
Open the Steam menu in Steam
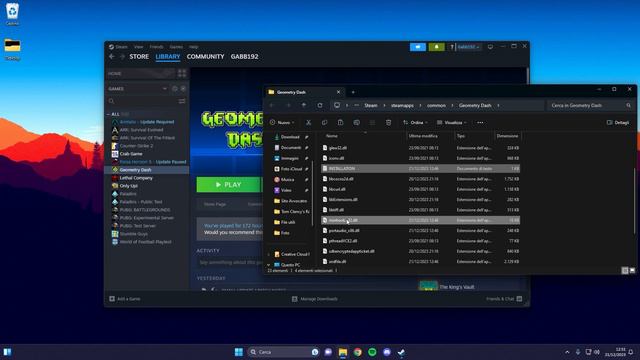pyautogui.click(x=121, y=47)
